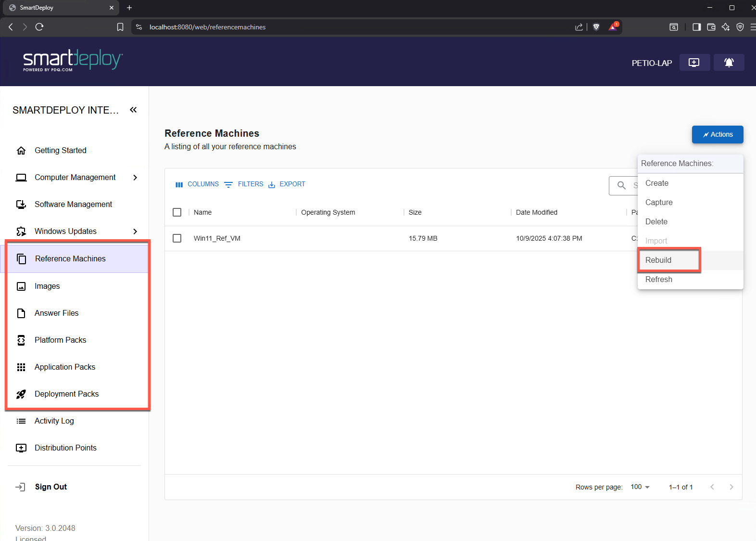Click the add computer monitor icon in header
The image size is (756, 541).
click(x=694, y=63)
